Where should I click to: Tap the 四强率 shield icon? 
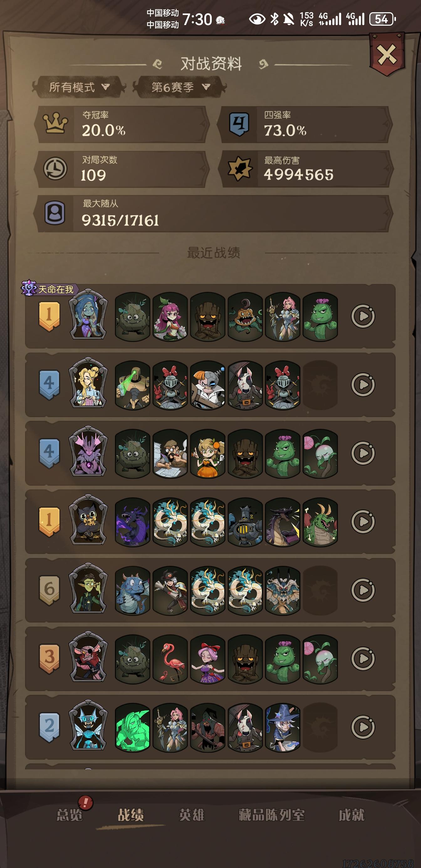tap(239, 124)
